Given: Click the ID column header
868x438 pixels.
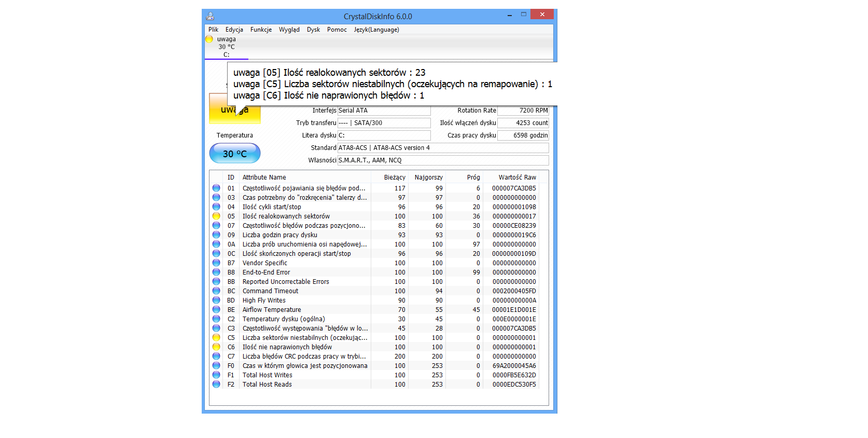Looking at the screenshot, I should [x=231, y=177].
